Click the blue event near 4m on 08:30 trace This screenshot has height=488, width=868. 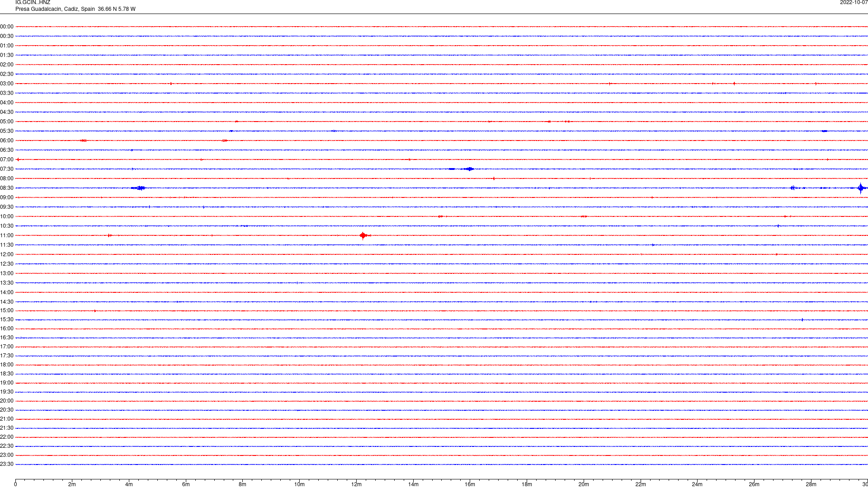pos(139,188)
